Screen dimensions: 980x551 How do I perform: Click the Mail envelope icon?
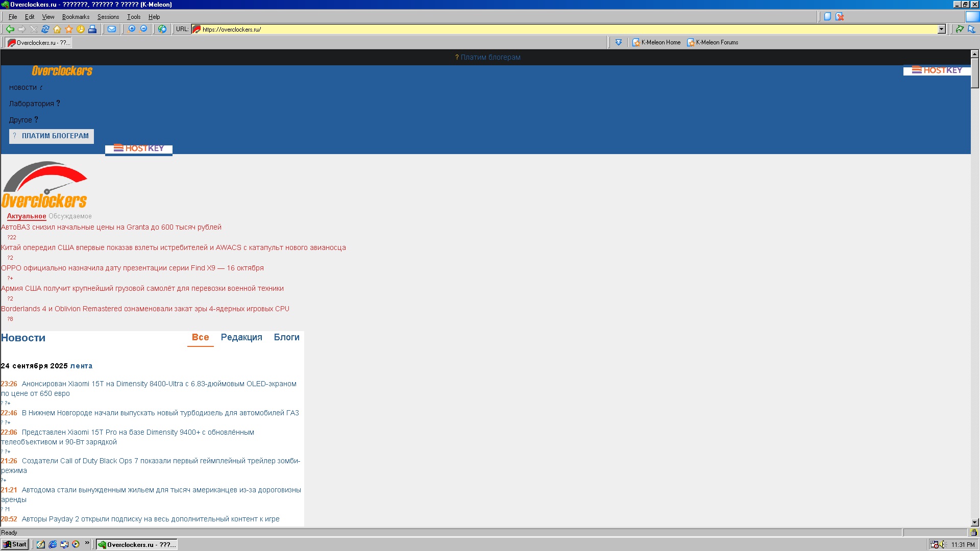[x=112, y=29]
